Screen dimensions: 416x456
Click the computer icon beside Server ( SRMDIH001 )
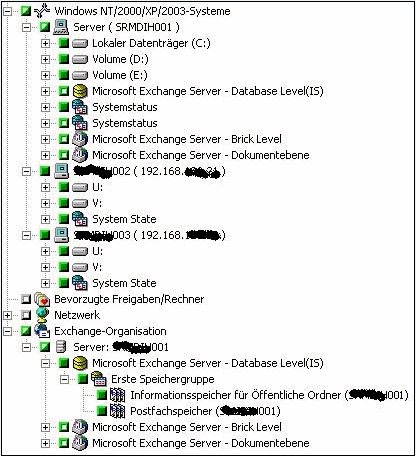pos(61,27)
